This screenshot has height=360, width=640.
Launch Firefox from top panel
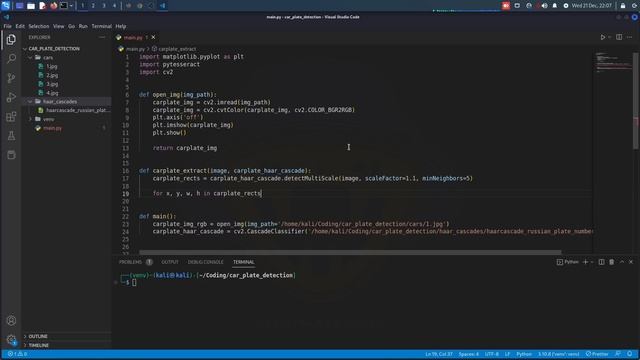point(53,6)
